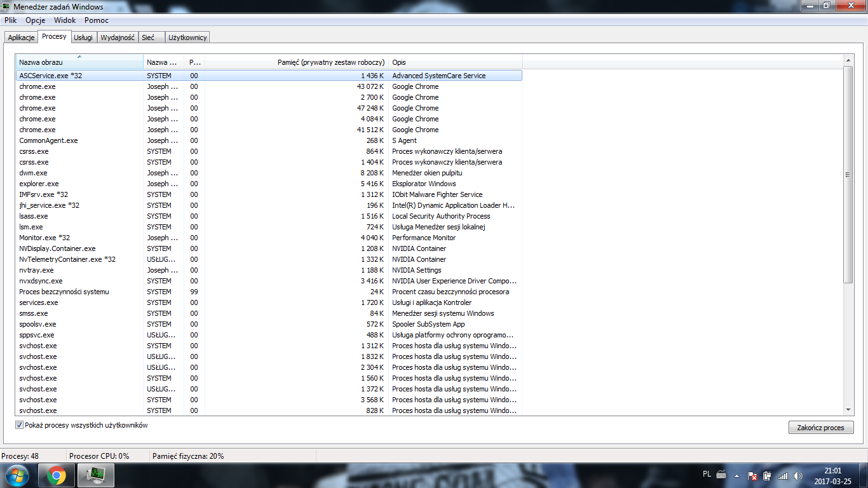The height and width of the screenshot is (488, 868).
Task: Select the Procesy tab
Action: (54, 36)
